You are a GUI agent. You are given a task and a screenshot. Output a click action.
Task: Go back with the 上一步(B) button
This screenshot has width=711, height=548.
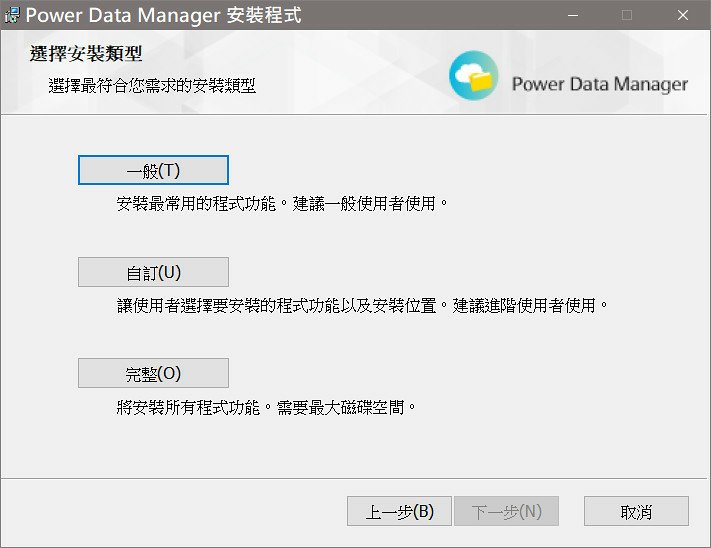coord(399,511)
